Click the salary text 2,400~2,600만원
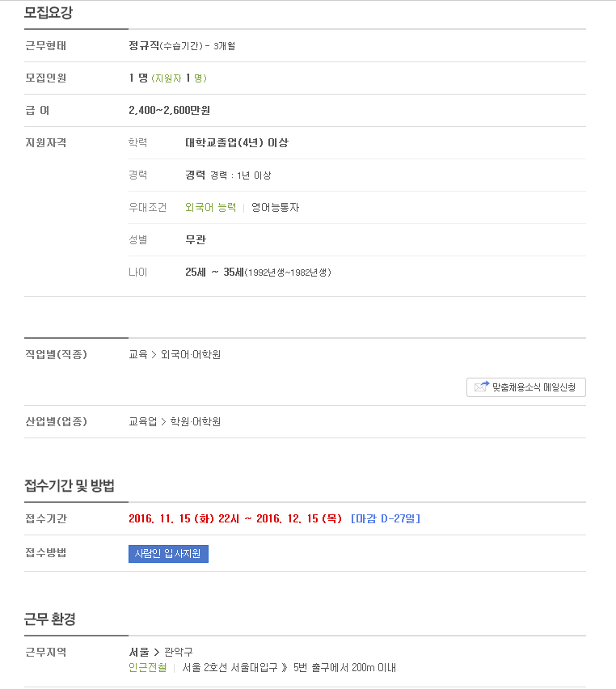This screenshot has height=689, width=616. point(169,110)
